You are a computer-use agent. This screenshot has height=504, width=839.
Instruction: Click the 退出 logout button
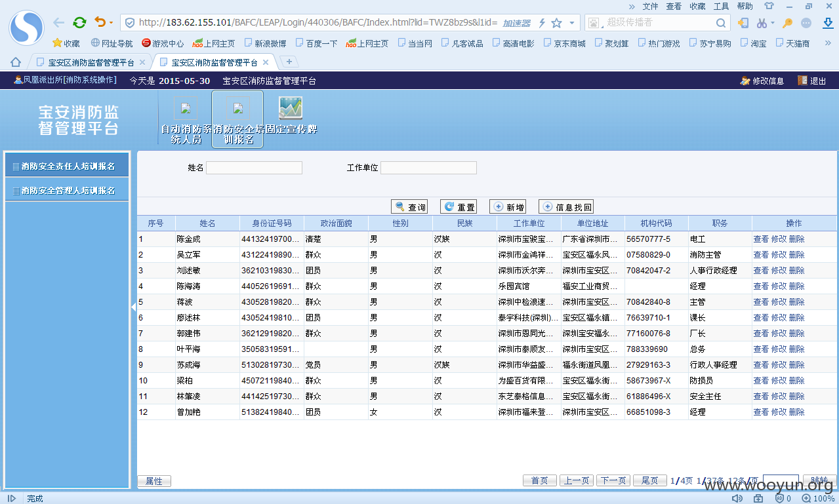(x=812, y=81)
